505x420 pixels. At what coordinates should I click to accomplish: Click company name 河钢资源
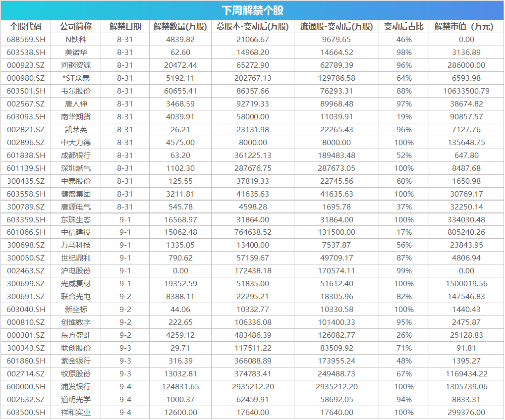[76, 65]
